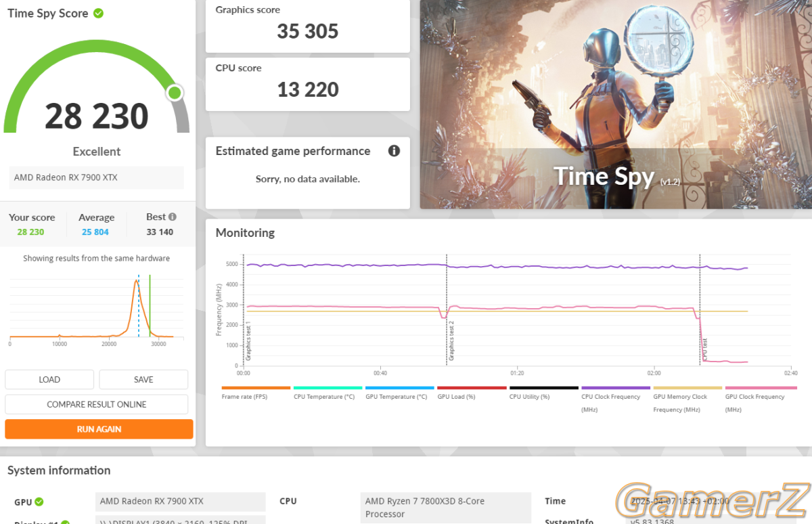Viewport: 812px width, 524px height.
Task: Click the green indicator dot on the score gauge
Action: pos(175,93)
